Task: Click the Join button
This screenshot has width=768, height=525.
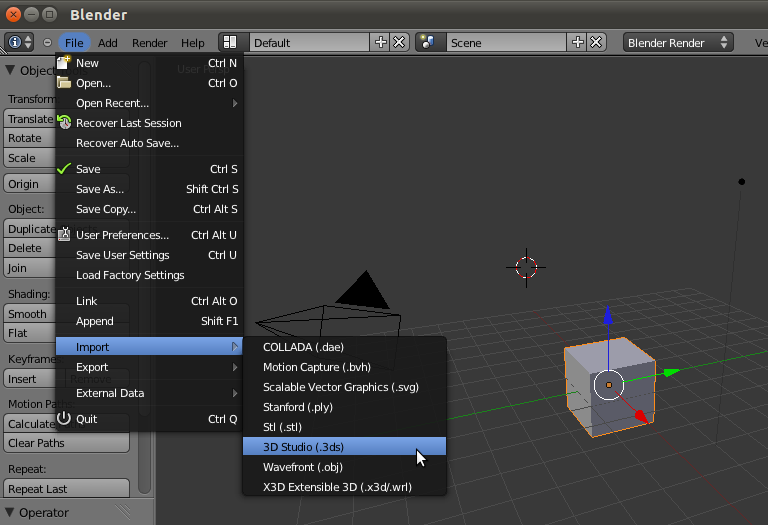Action: (x=29, y=268)
